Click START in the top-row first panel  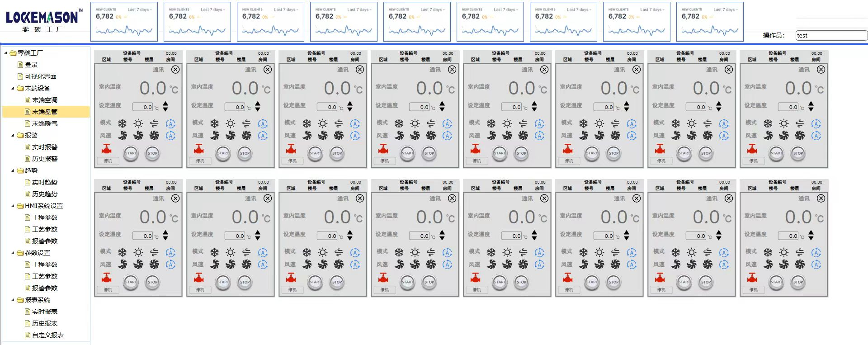point(131,153)
